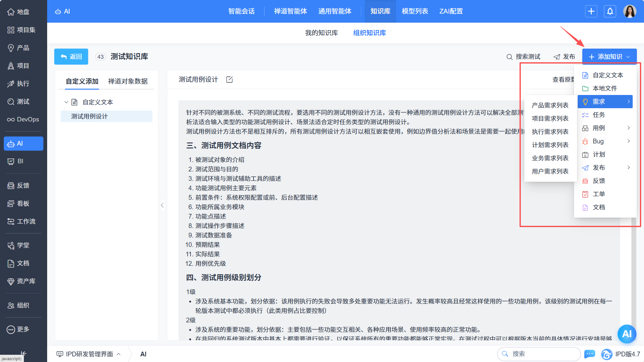The height and width of the screenshot is (362, 644).
Task: Open the 添加知识 dropdown button
Action: point(609,57)
